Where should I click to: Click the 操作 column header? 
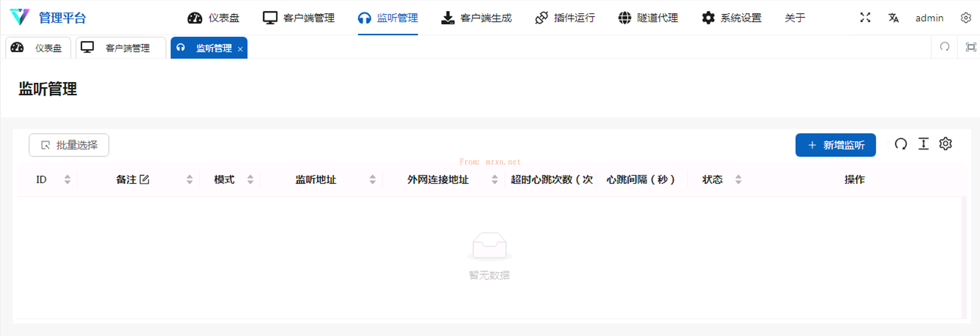click(854, 179)
